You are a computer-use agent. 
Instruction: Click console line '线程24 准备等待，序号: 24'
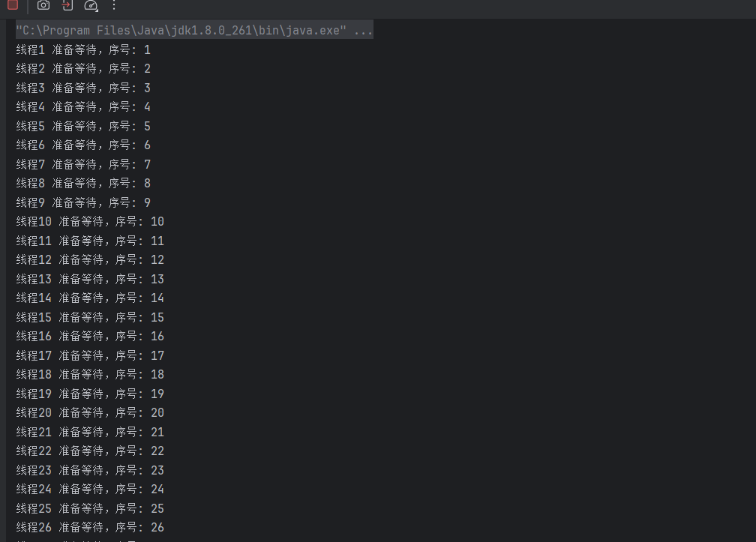[90, 489]
